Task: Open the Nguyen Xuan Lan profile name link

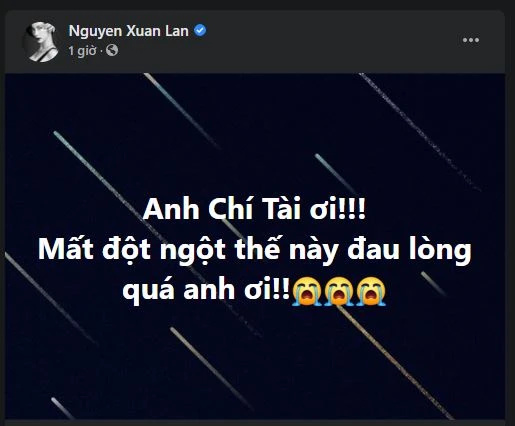Action: [128, 31]
